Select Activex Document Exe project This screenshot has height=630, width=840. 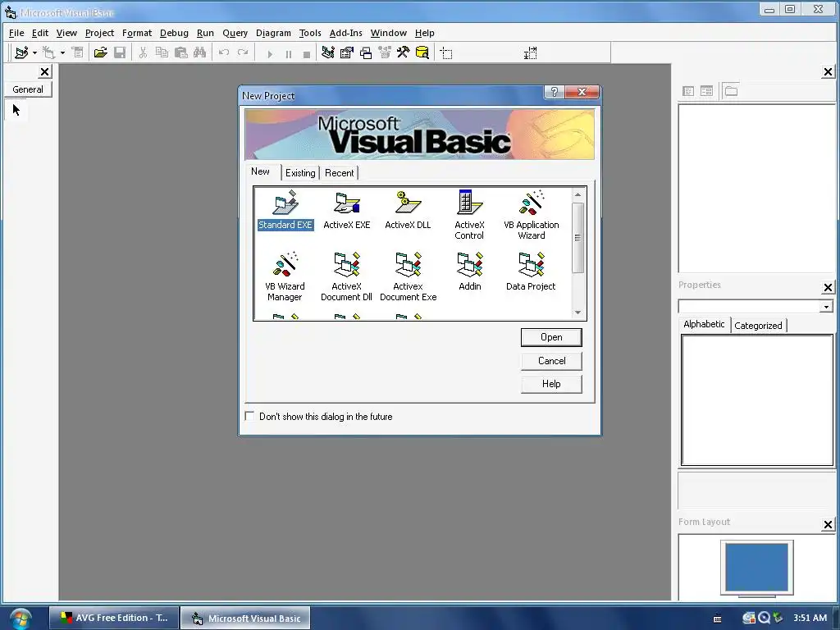(408, 276)
